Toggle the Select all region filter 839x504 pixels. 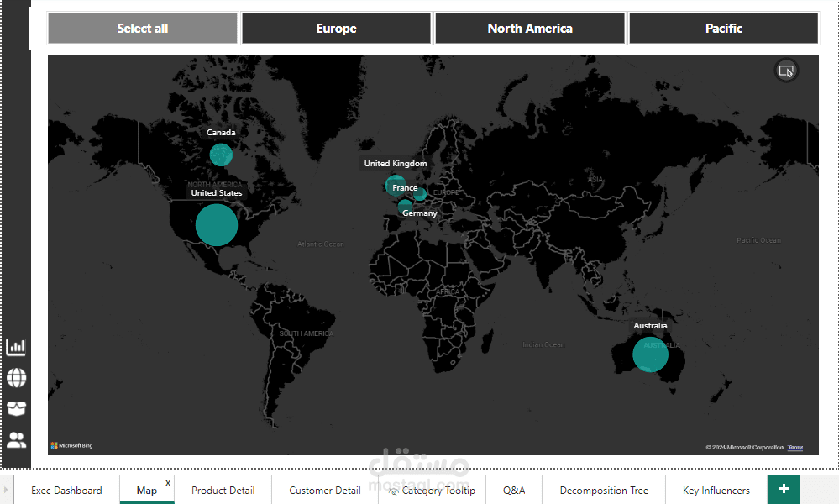(x=142, y=29)
